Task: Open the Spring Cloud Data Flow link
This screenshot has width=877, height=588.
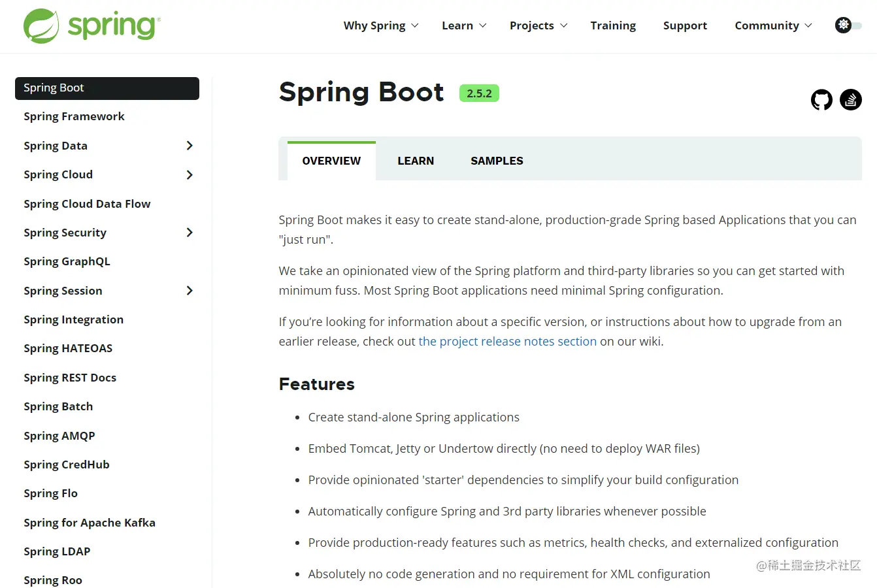Action: [x=87, y=204]
